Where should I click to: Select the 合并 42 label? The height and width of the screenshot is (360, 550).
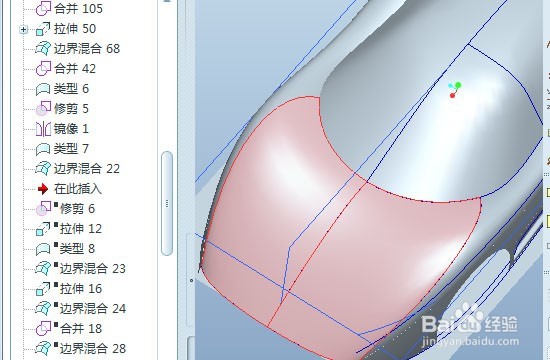[x=75, y=68]
